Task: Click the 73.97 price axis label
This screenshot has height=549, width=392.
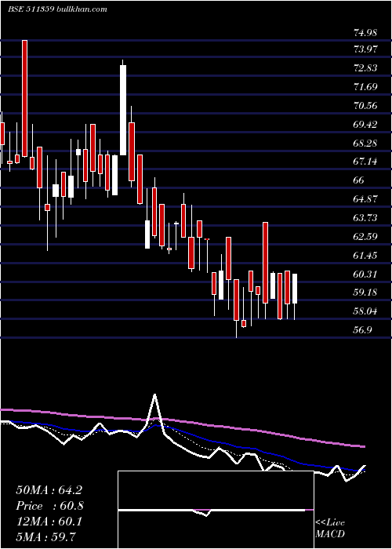Action: (x=365, y=49)
